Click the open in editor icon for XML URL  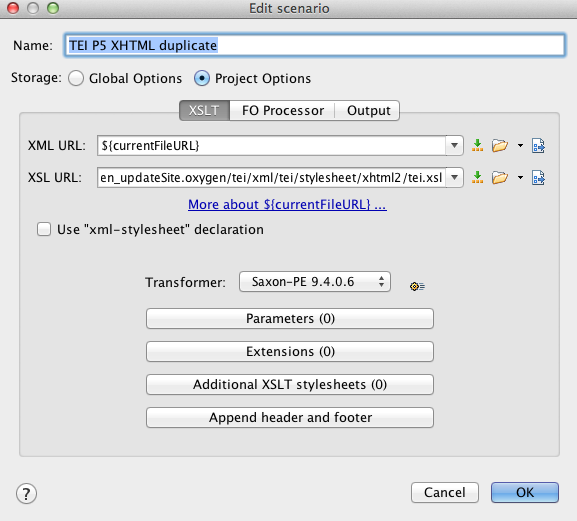[538, 146]
